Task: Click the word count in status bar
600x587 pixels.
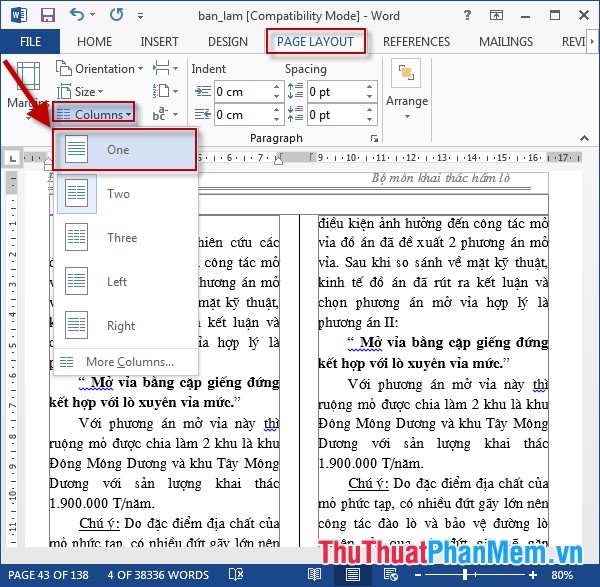Action: (158, 575)
